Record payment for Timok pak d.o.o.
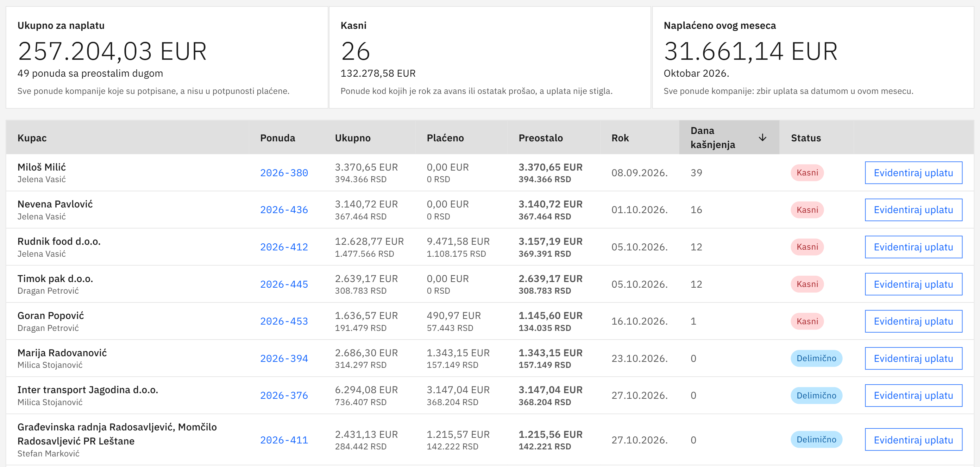Image resolution: width=980 pixels, height=467 pixels. 913,284
